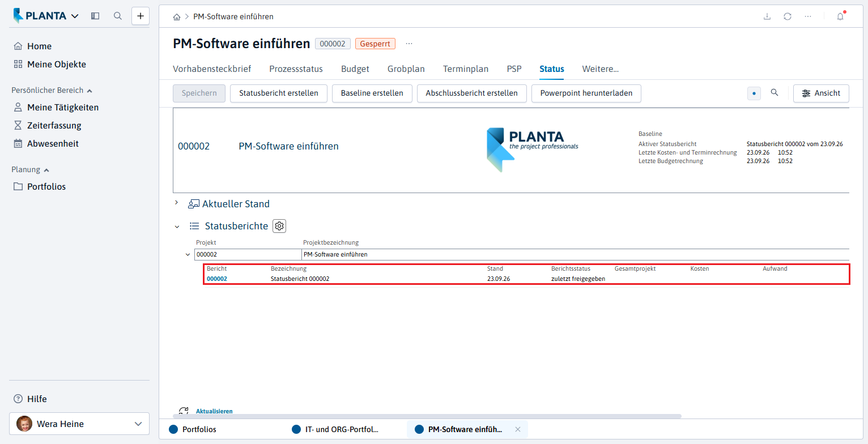The width and height of the screenshot is (868, 444).
Task: Collapse the Planung section
Action: [x=46, y=170]
